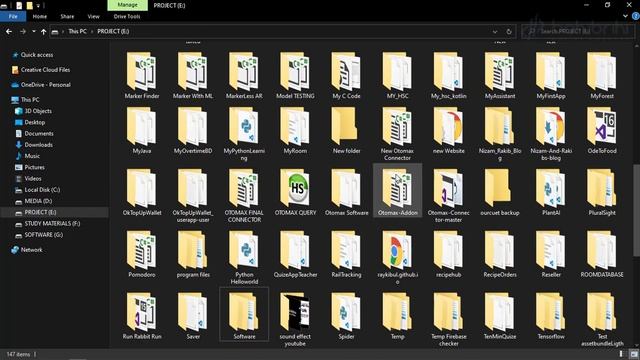Open the Otomax-Connector-master folder
The height and width of the screenshot is (360, 640).
point(449,196)
